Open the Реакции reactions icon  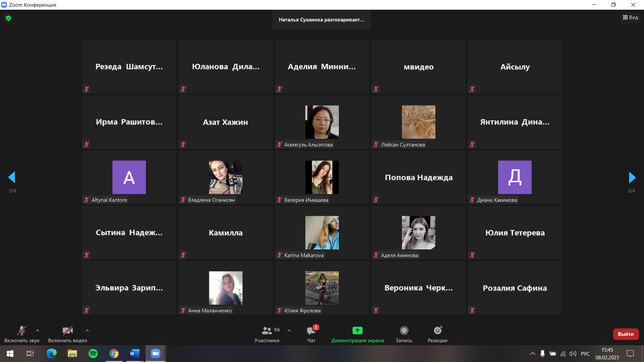tap(437, 331)
